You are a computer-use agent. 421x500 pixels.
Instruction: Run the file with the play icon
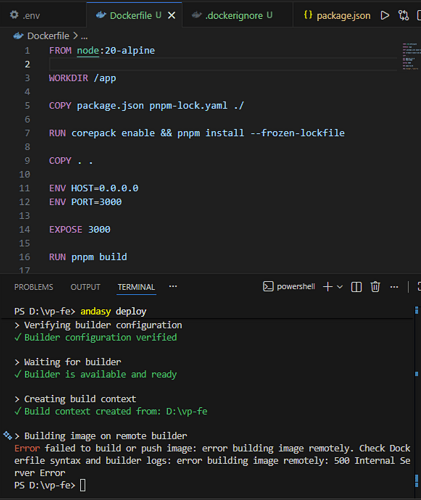(385, 15)
